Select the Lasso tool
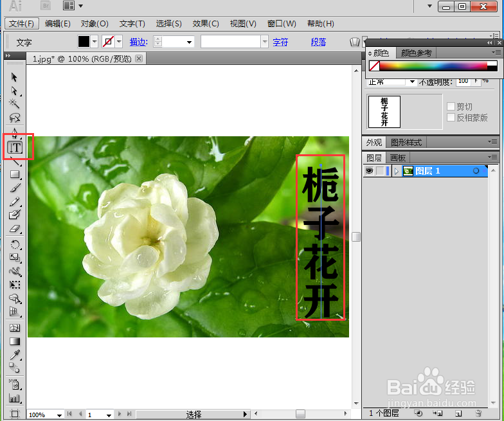The width and height of the screenshot is (504, 421). click(x=15, y=118)
